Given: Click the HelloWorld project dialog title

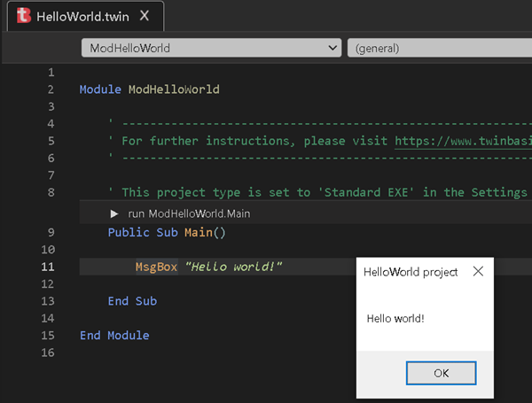Looking at the screenshot, I should pyautogui.click(x=411, y=272).
